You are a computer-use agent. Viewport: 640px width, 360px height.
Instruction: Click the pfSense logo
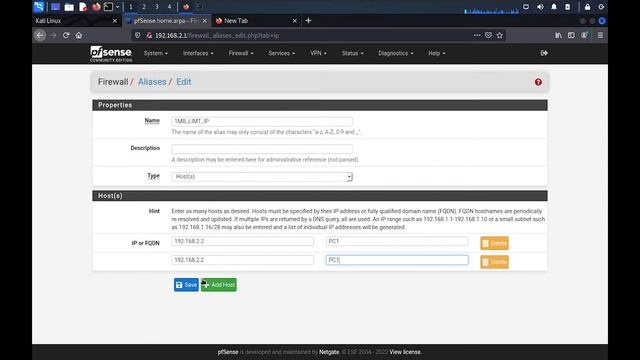pyautogui.click(x=111, y=53)
